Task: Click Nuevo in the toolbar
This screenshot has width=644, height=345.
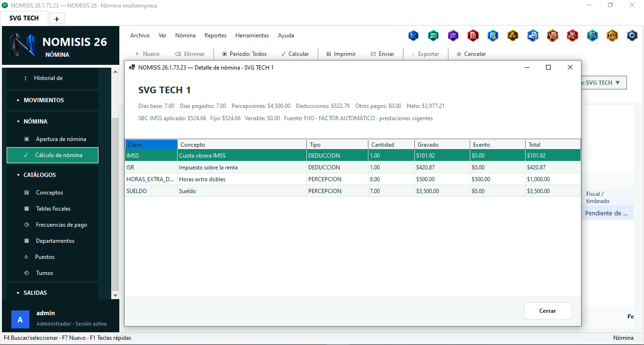Action: click(147, 54)
